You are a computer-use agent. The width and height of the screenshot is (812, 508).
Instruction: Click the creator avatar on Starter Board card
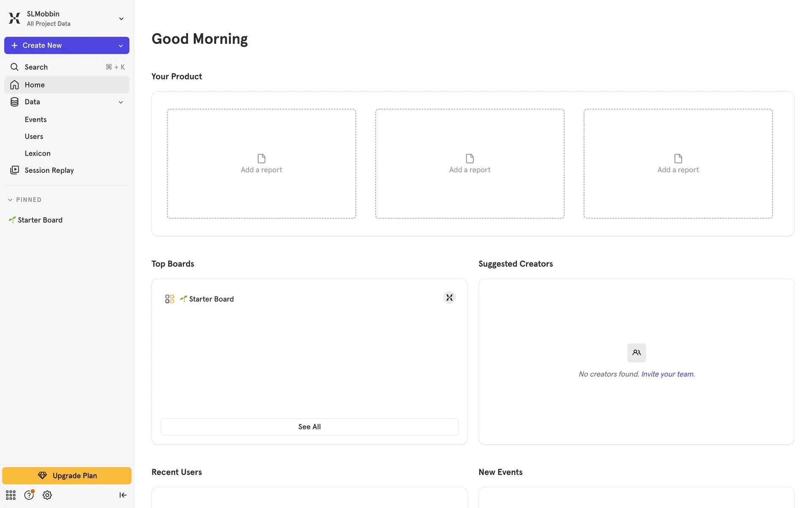click(449, 298)
